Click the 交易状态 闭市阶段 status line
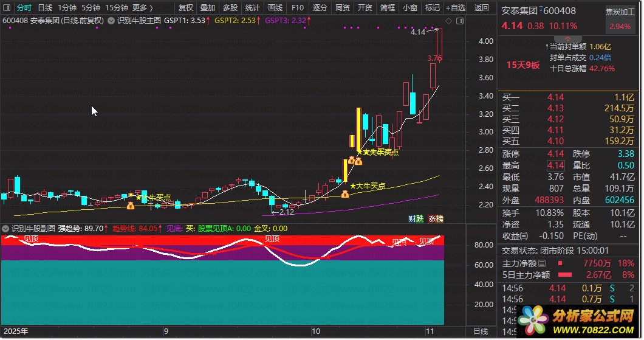Viewport: 644px width, 340px height. (x=555, y=251)
